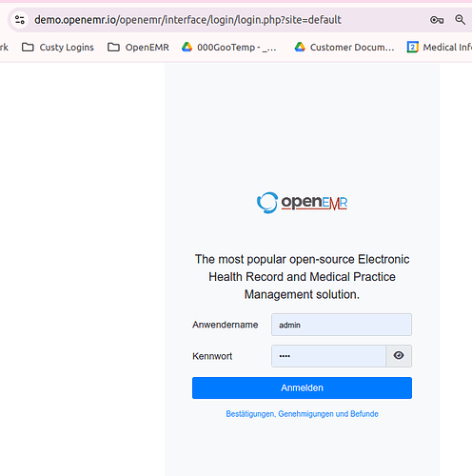Open the partially visible leftmost bookmark
The image size is (472, 476).
coord(4,48)
